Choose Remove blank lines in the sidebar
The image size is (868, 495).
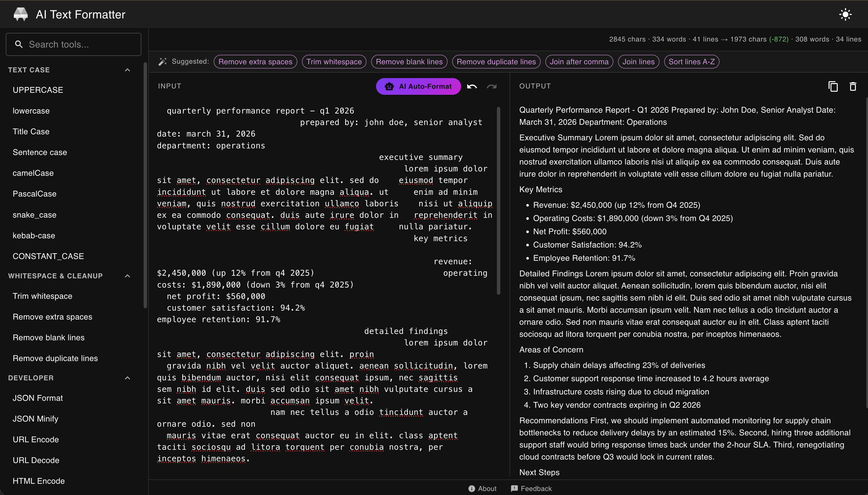click(x=48, y=338)
